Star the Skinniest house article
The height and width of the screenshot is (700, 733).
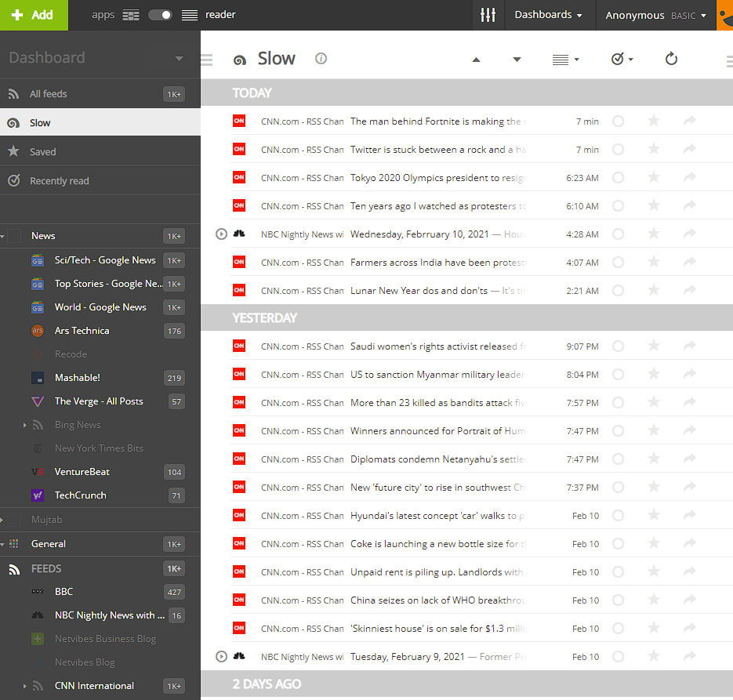[x=654, y=629]
